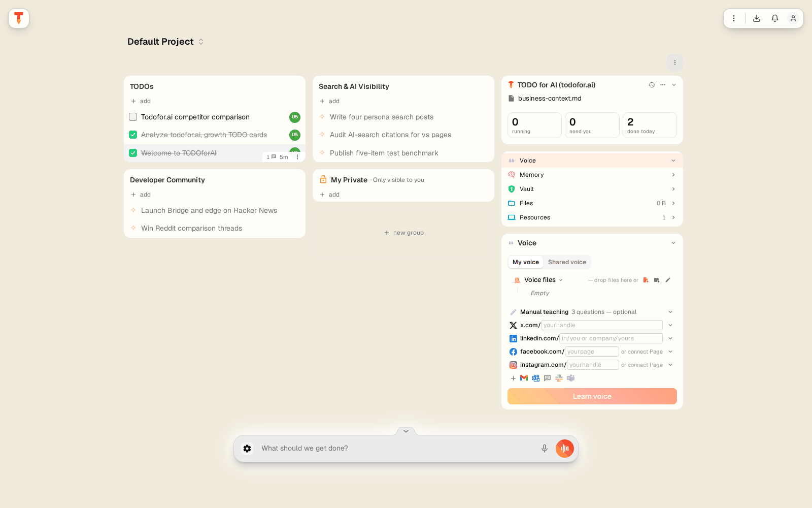Image resolution: width=812 pixels, height=508 pixels.
Task: Open the user account icon
Action: pos(793,18)
